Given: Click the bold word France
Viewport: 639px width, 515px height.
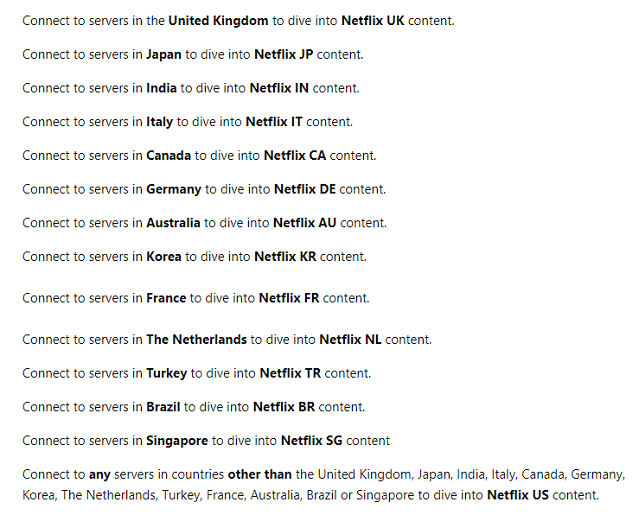Looking at the screenshot, I should [x=166, y=298].
